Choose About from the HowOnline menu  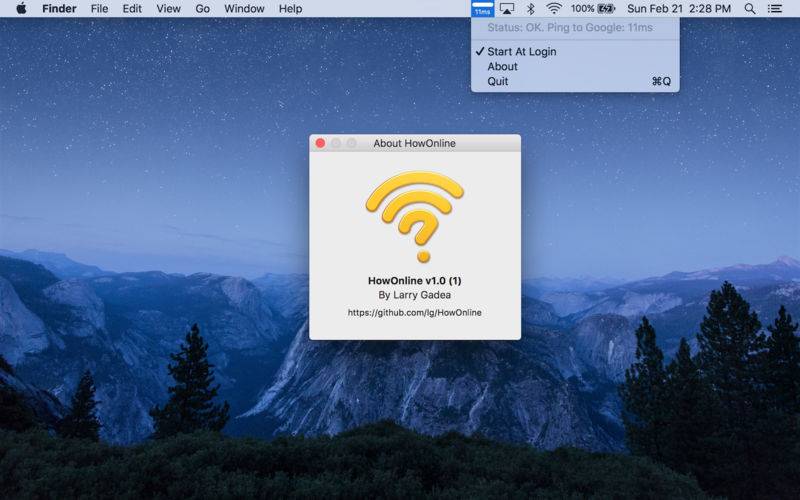[x=575, y=66]
